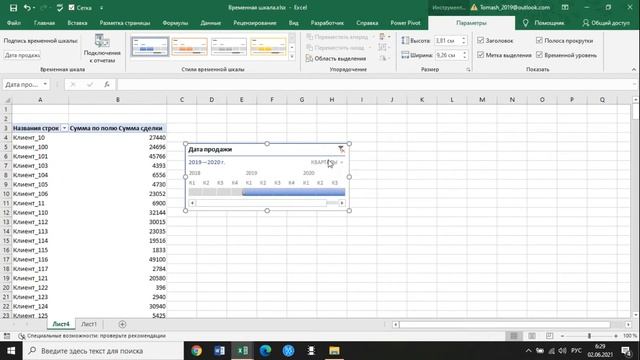Decrease the Ширина width stepper
Image resolution: width=640 pixels, height=360 pixels.
(463, 57)
